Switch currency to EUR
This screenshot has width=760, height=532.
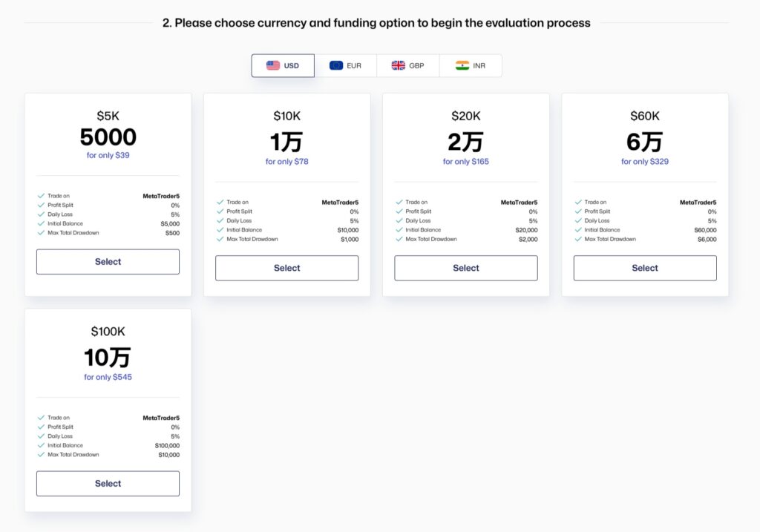point(346,65)
